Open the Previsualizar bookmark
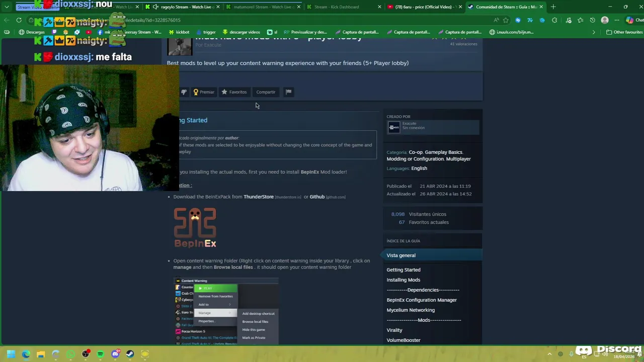This screenshot has height=362, width=644. pyautogui.click(x=305, y=32)
